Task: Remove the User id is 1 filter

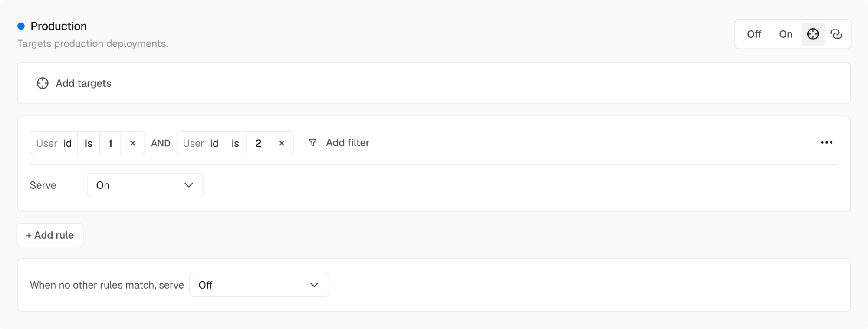Action: tap(133, 143)
